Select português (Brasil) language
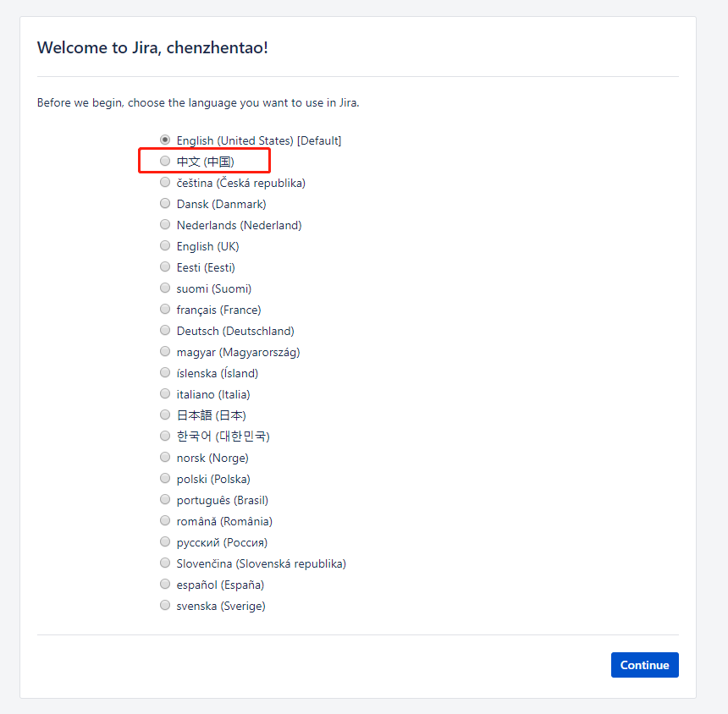Viewport: 728px width, 714px height. pyautogui.click(x=165, y=500)
